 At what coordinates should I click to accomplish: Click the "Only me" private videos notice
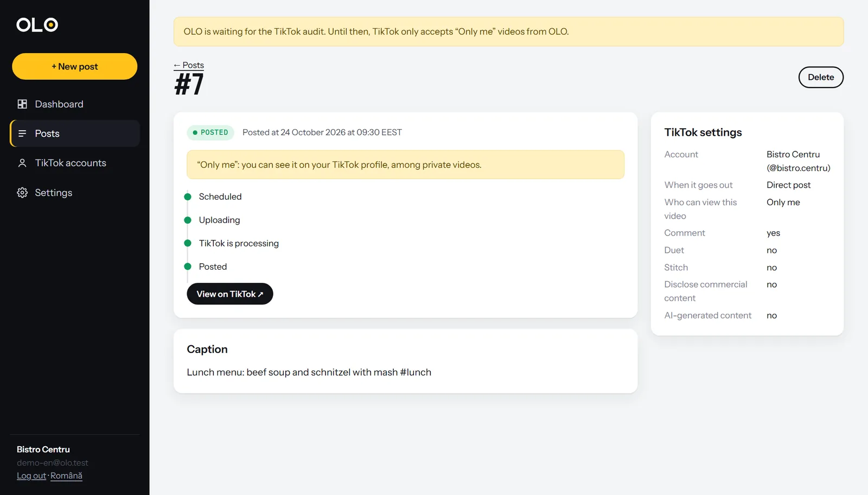point(405,164)
